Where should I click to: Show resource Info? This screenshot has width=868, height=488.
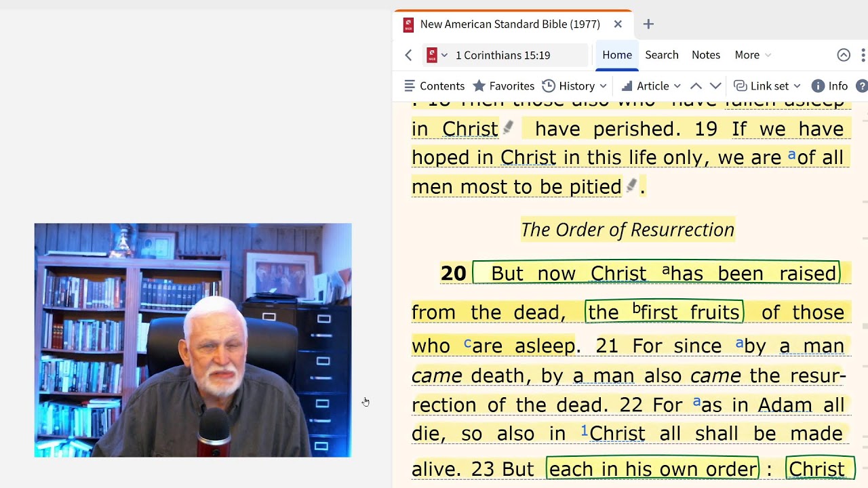coord(830,86)
